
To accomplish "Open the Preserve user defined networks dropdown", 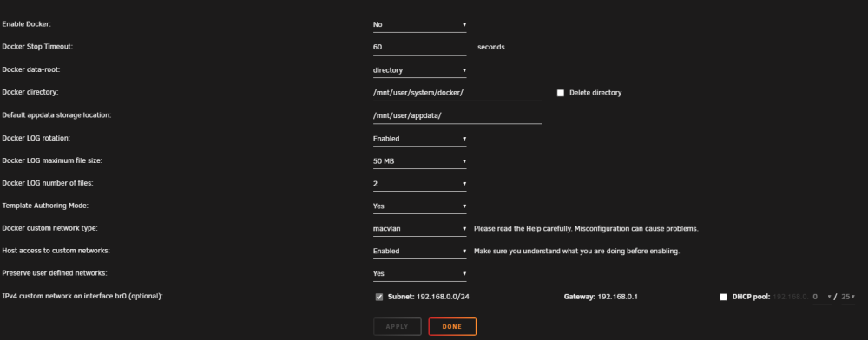I will 419,274.
